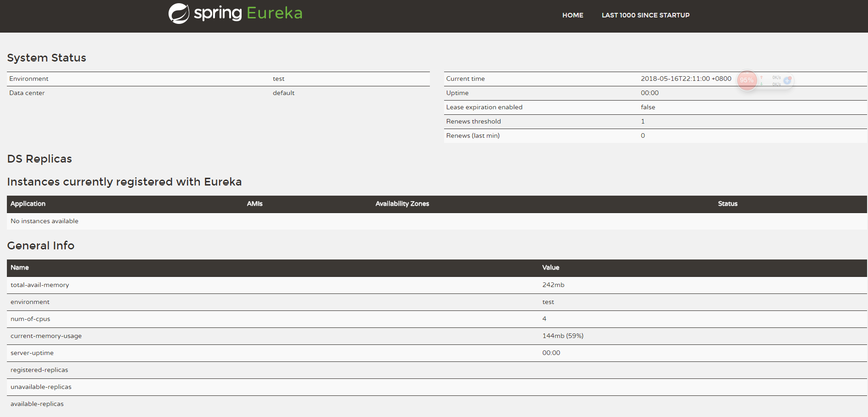
Task: Click the available-replicas row name
Action: [37, 404]
